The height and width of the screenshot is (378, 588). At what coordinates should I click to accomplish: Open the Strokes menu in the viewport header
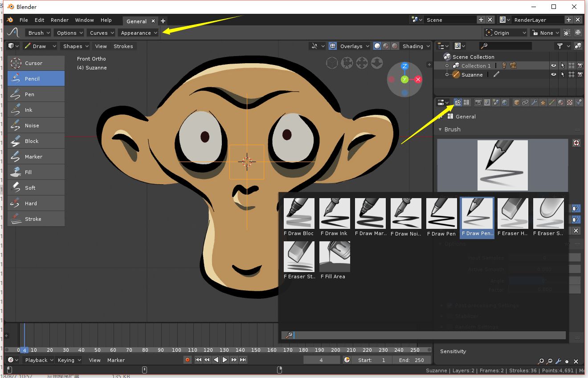123,46
